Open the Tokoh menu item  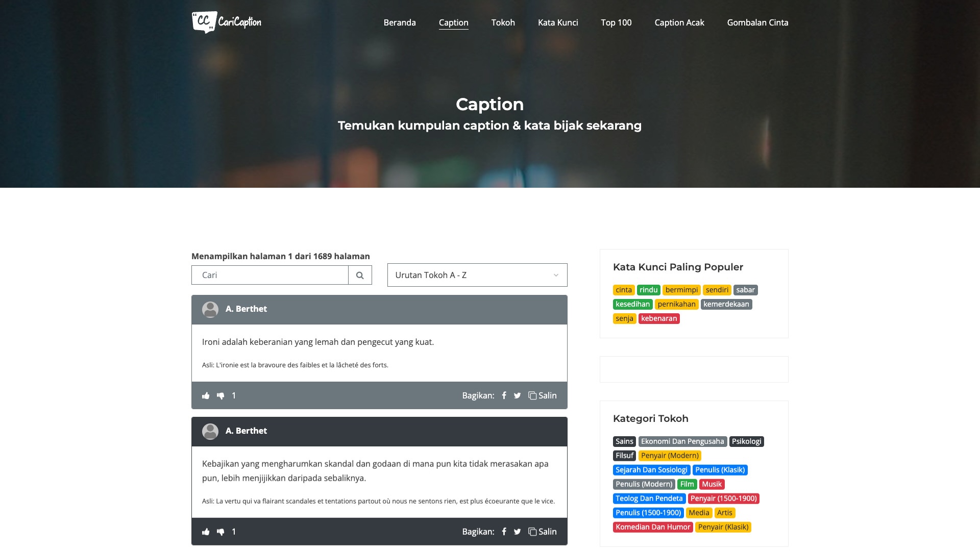click(503, 22)
